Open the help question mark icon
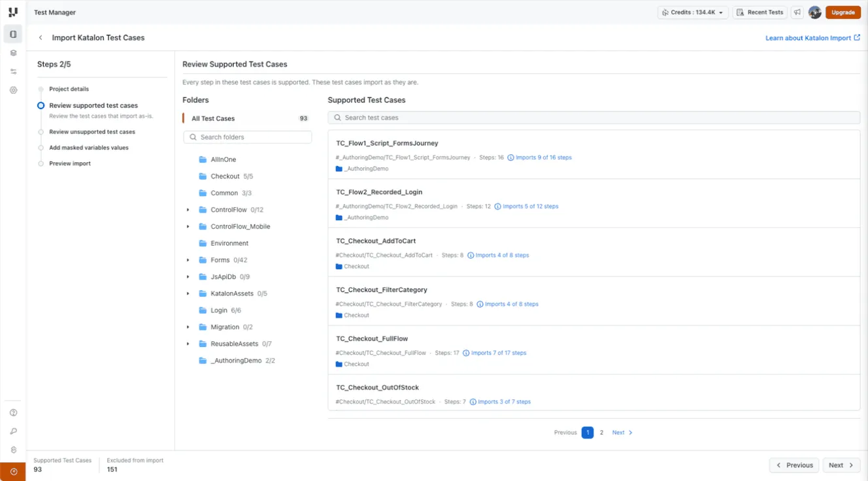This screenshot has width=868, height=481. [13, 413]
